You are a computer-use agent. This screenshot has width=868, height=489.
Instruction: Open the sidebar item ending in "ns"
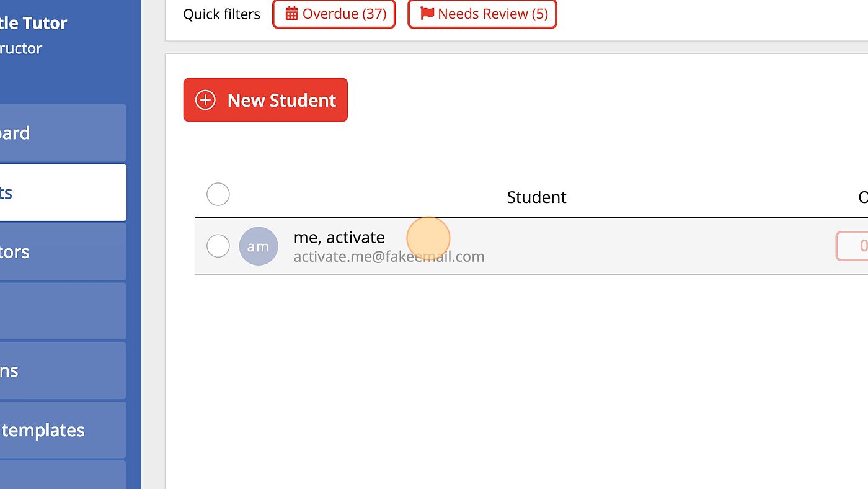(62, 370)
